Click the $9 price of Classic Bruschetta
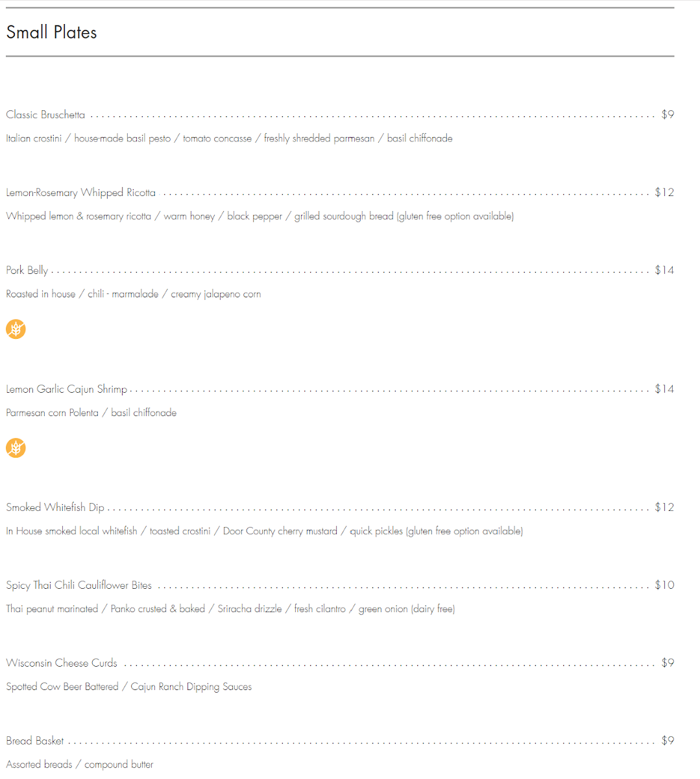The image size is (700, 779). pyautogui.click(x=668, y=115)
